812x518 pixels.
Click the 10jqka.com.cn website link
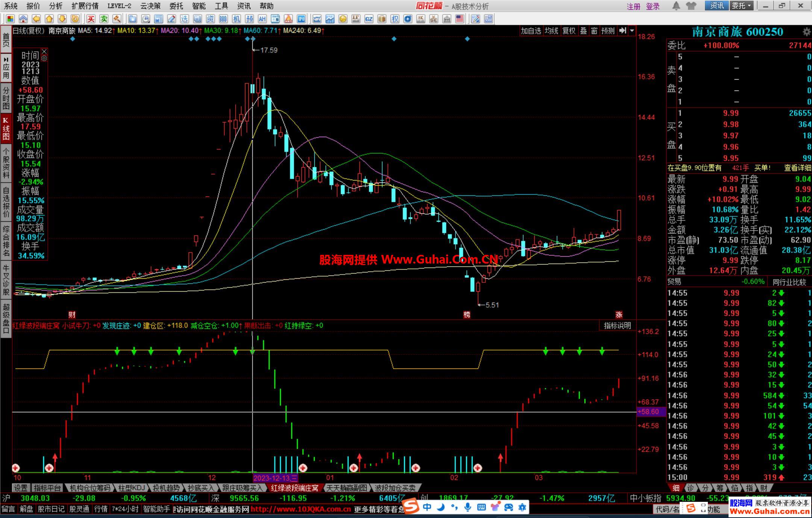pyautogui.click(x=301, y=509)
